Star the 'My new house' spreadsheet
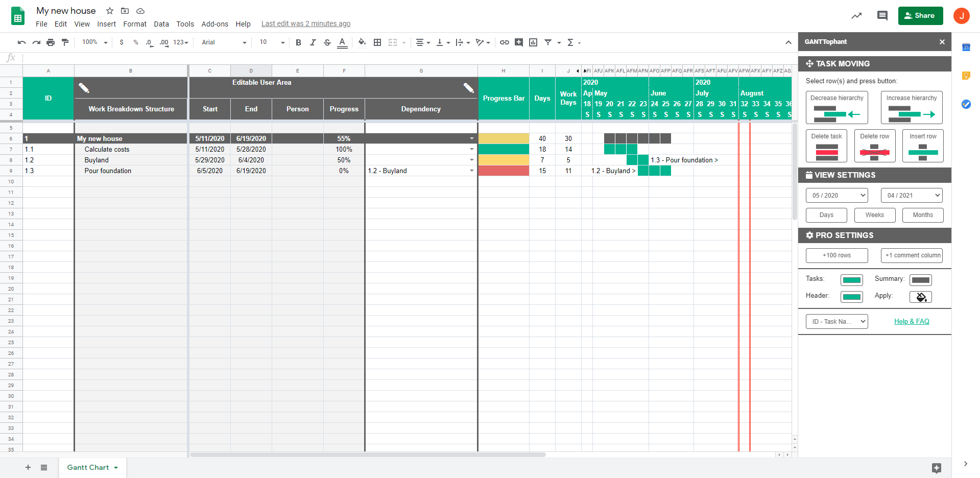 [x=109, y=11]
